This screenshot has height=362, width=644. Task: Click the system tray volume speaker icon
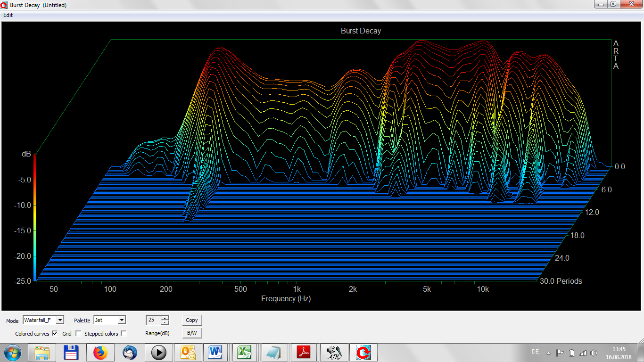point(593,353)
